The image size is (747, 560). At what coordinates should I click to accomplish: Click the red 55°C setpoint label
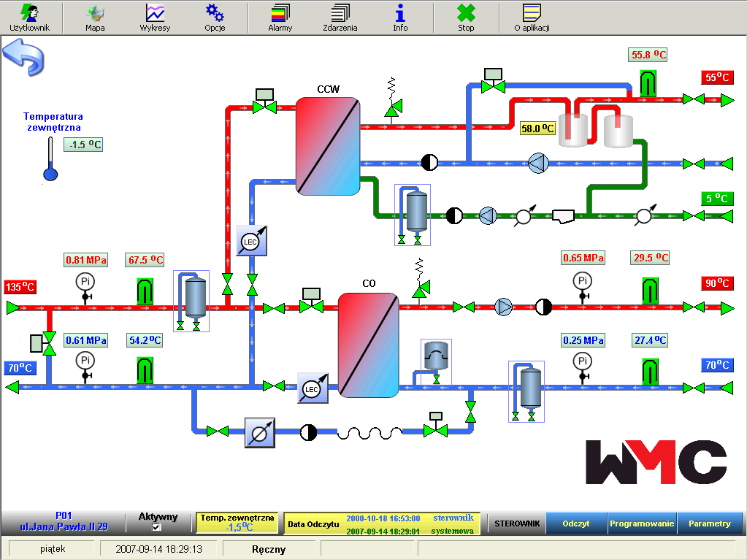tap(717, 77)
